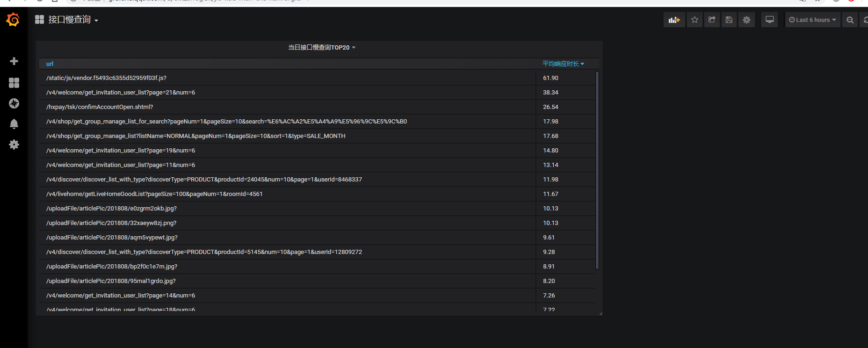
Task: Select the get_group_manage_list_for_search url cell
Action: (x=288, y=121)
